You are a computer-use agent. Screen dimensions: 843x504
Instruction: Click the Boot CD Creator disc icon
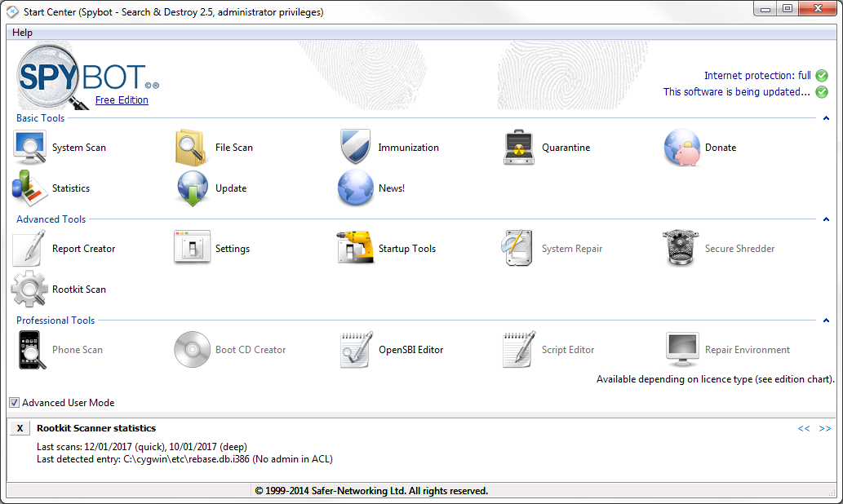click(x=192, y=349)
